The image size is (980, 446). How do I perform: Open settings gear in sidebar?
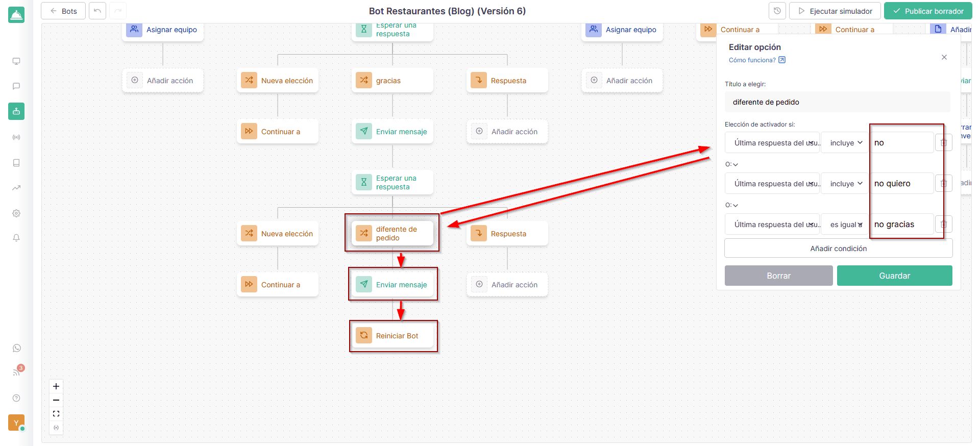pos(16,213)
